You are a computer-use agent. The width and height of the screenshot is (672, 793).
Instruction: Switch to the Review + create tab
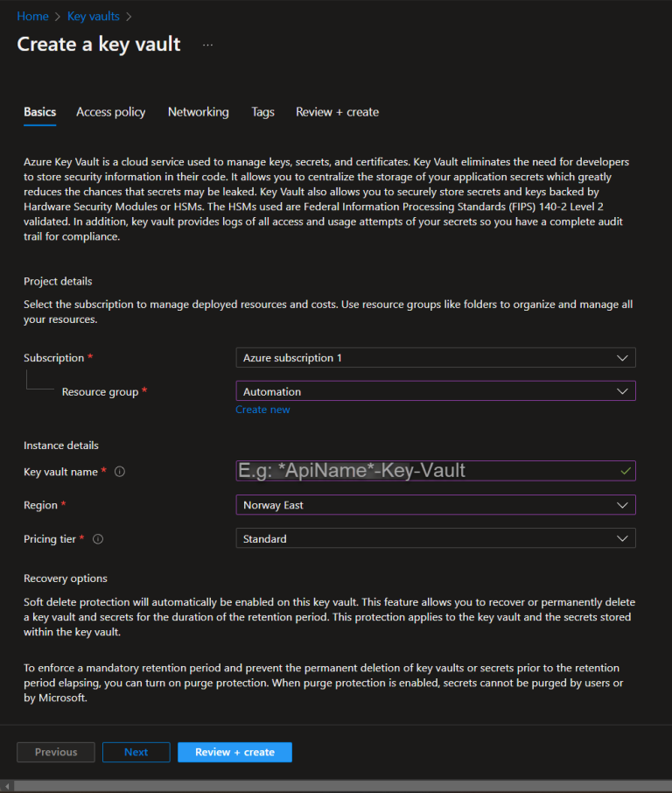[337, 112]
